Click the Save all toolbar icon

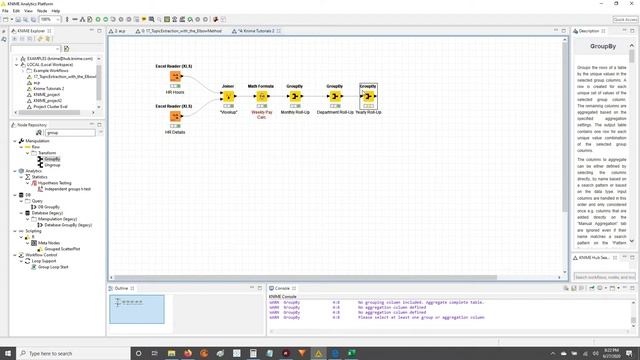[33, 19]
